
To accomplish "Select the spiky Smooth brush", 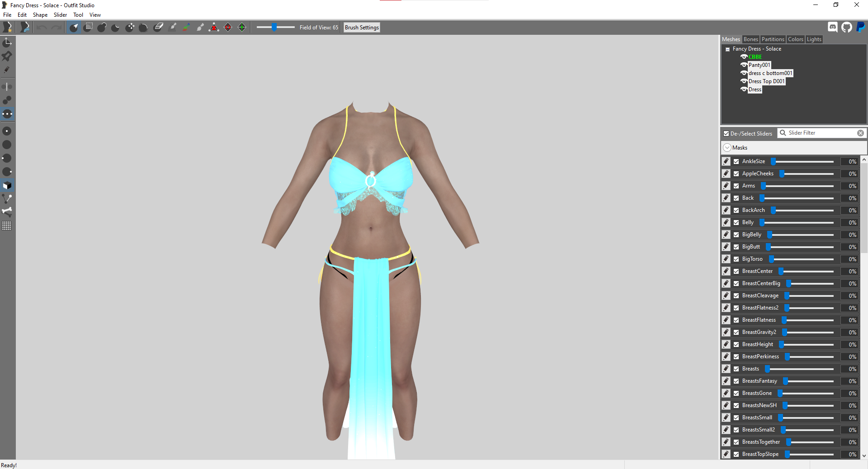I will (x=143, y=28).
